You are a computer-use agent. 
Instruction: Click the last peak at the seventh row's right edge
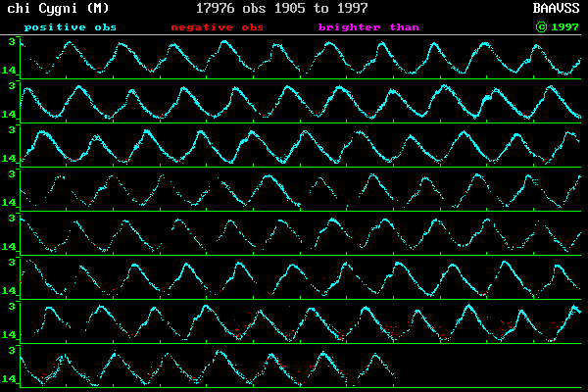click(x=575, y=309)
